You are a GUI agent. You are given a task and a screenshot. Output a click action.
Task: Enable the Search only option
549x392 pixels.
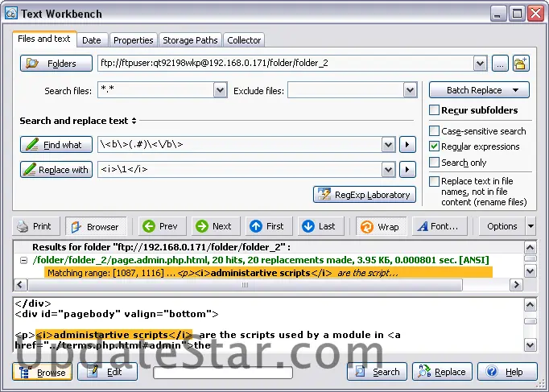434,163
